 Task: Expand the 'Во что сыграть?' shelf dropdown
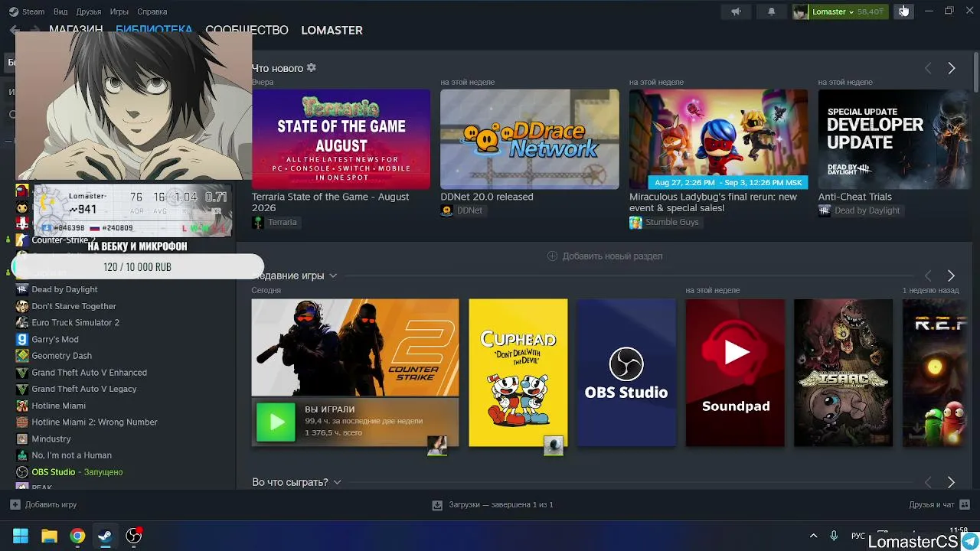tap(337, 482)
